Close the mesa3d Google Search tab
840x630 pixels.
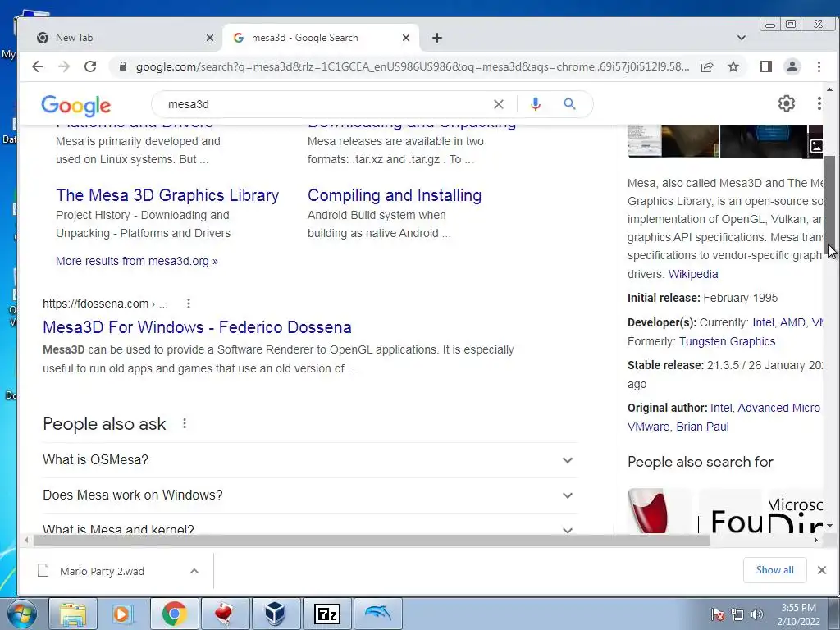click(406, 38)
